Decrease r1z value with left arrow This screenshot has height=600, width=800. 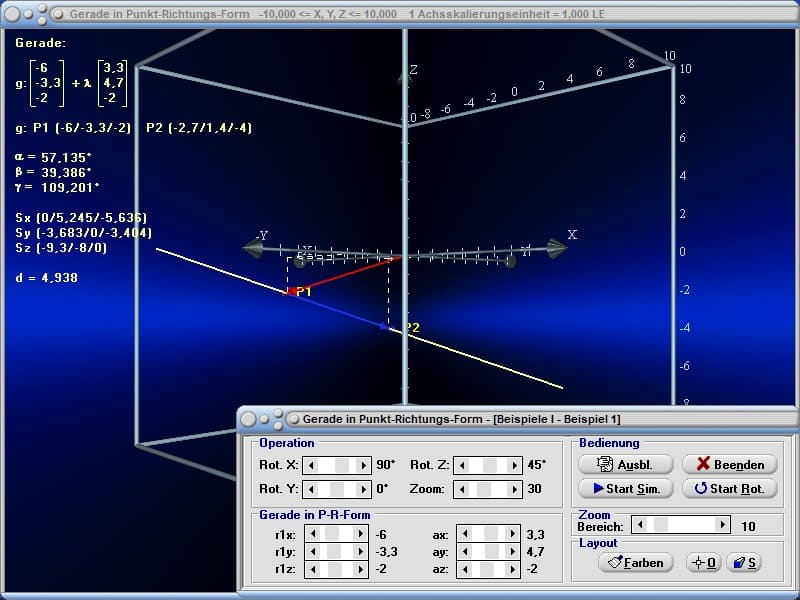(x=313, y=569)
